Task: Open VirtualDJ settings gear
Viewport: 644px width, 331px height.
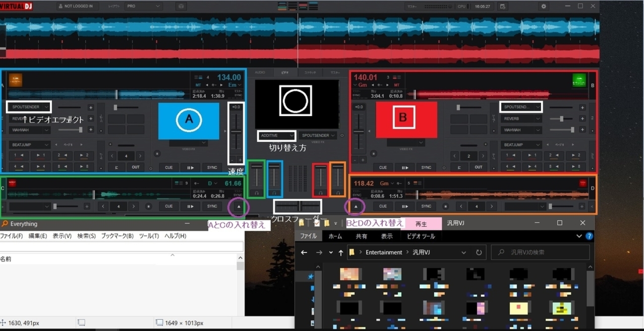Action: 543,6
